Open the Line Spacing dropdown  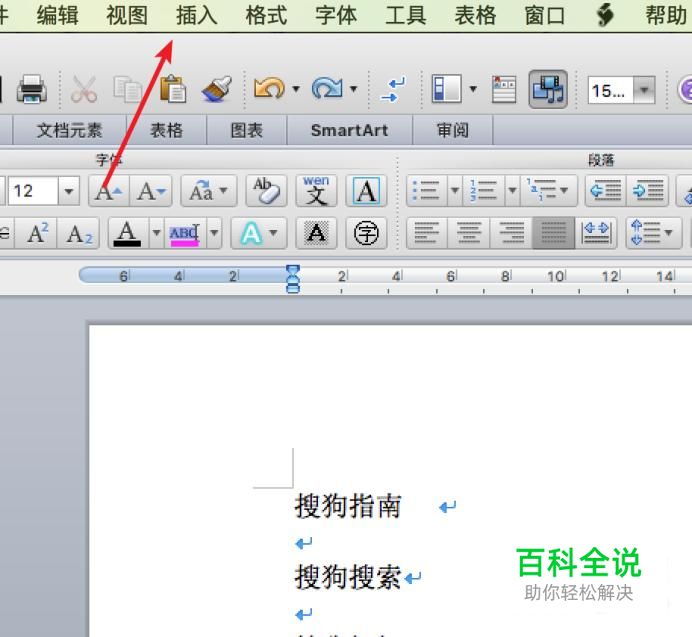pyautogui.click(x=653, y=233)
